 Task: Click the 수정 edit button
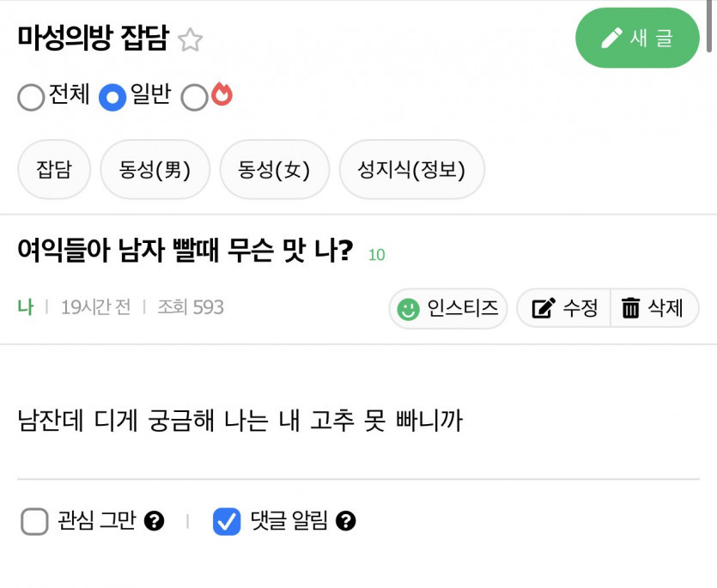(x=564, y=308)
